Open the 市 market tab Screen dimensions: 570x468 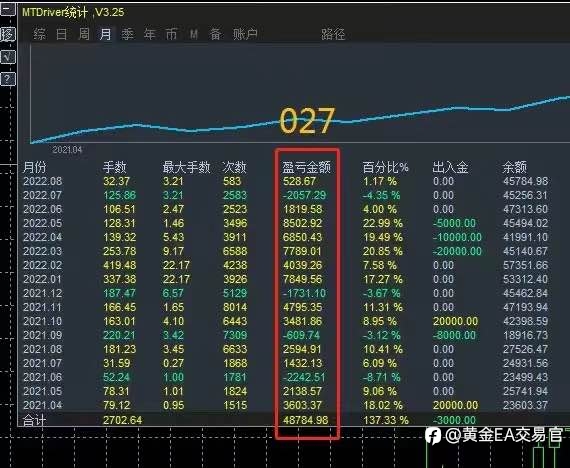(171, 35)
